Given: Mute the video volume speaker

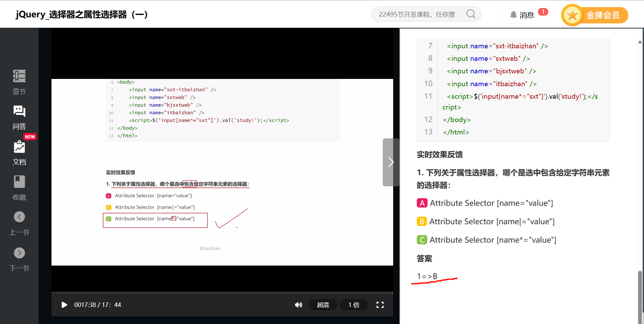Looking at the screenshot, I should [x=298, y=305].
